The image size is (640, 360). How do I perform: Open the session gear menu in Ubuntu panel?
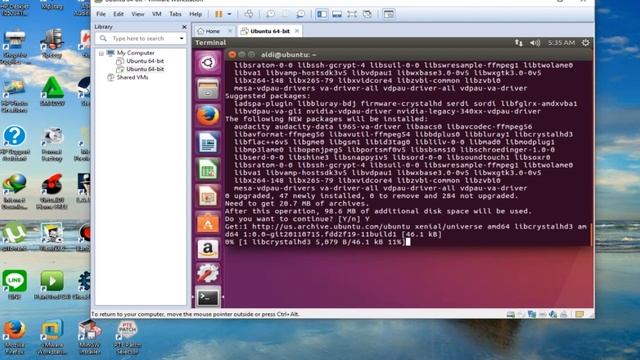click(x=585, y=43)
